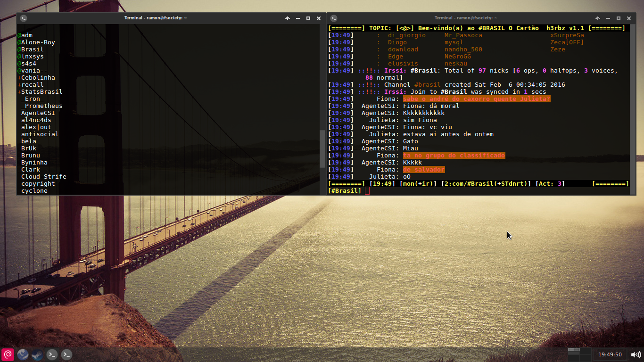Switch to first Terminal taskbar entry
Screen dimensions: 644x362
pyautogui.click(x=52, y=354)
